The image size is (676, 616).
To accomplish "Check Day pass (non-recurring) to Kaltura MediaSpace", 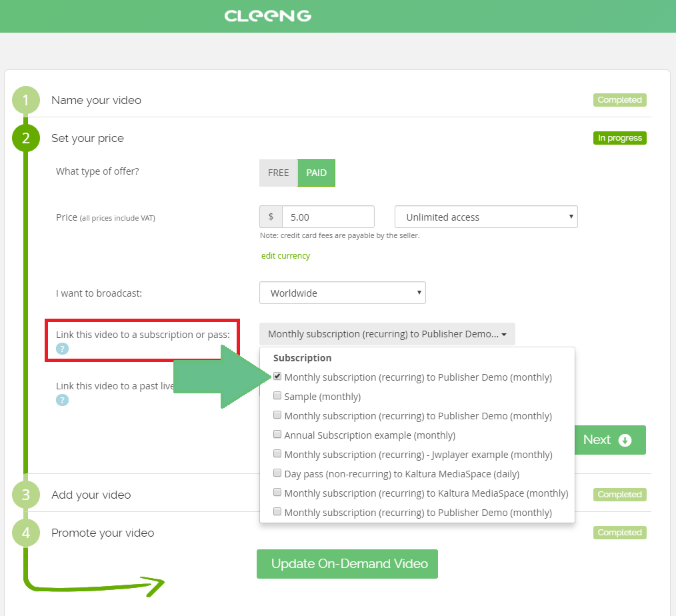I will pyautogui.click(x=277, y=473).
